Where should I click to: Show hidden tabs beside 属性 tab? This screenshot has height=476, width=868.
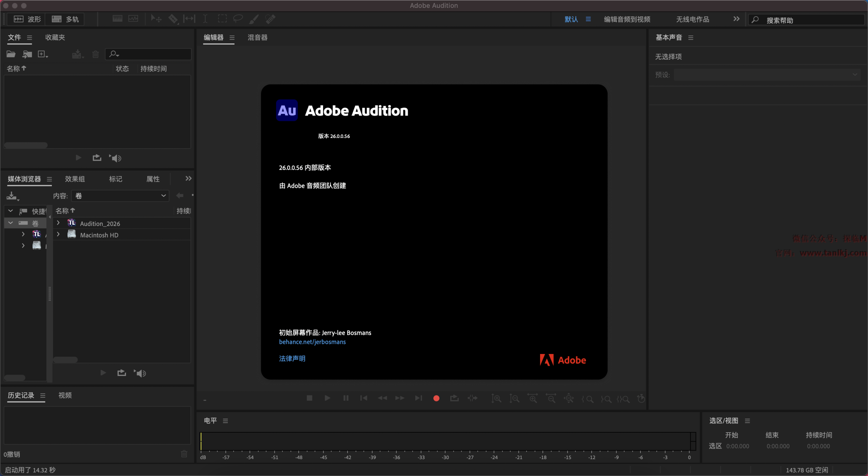tap(189, 178)
